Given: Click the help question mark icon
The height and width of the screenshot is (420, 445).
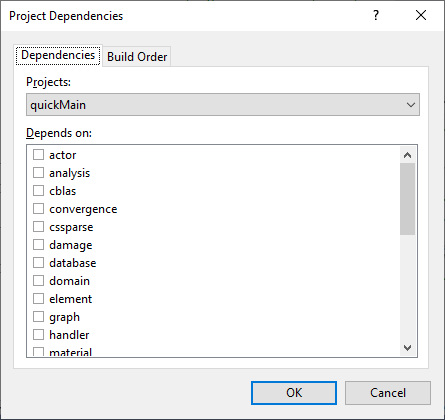Looking at the screenshot, I should [376, 15].
